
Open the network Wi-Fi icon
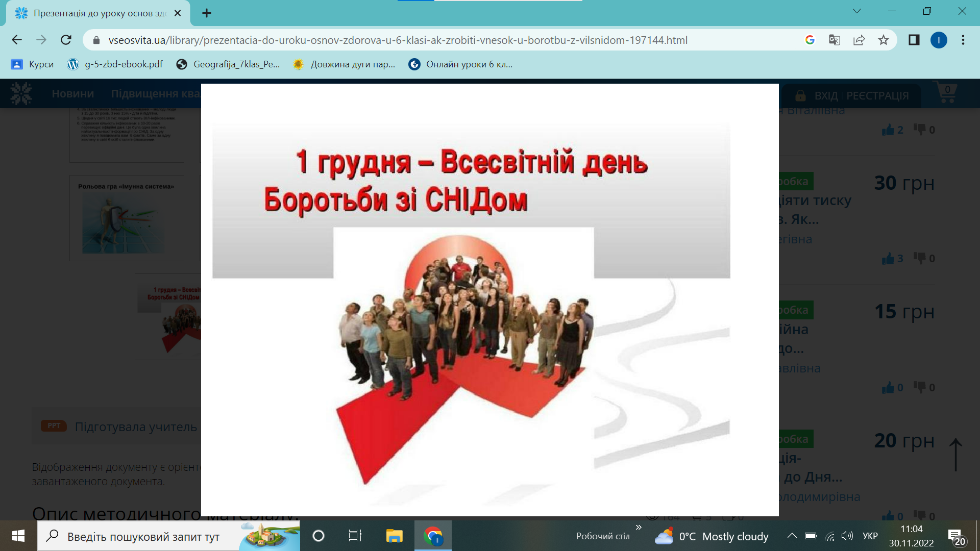[x=830, y=536]
